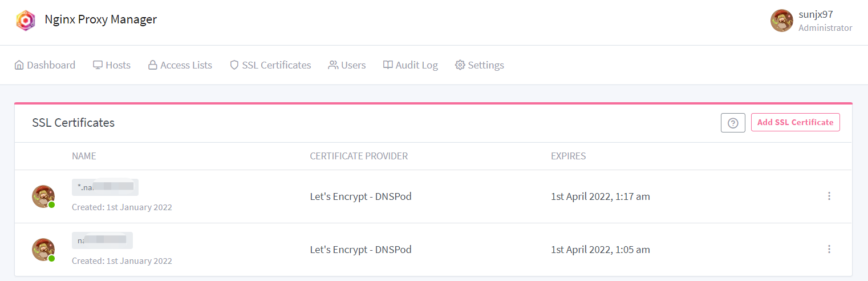Click the SSL Certificates shield icon
868x281 pixels.
(x=234, y=65)
